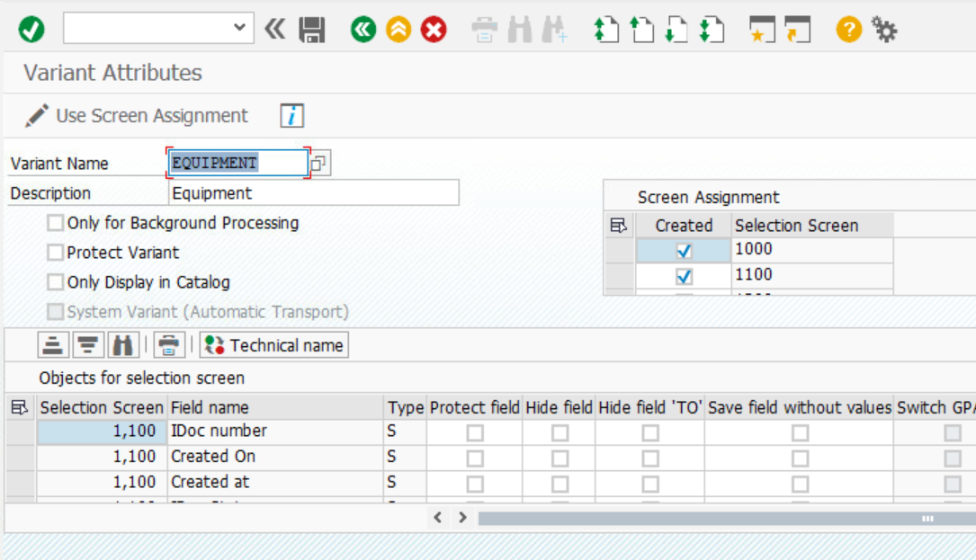Toggle Created checkbox for screen 1000
The image size is (976, 560).
684,251
